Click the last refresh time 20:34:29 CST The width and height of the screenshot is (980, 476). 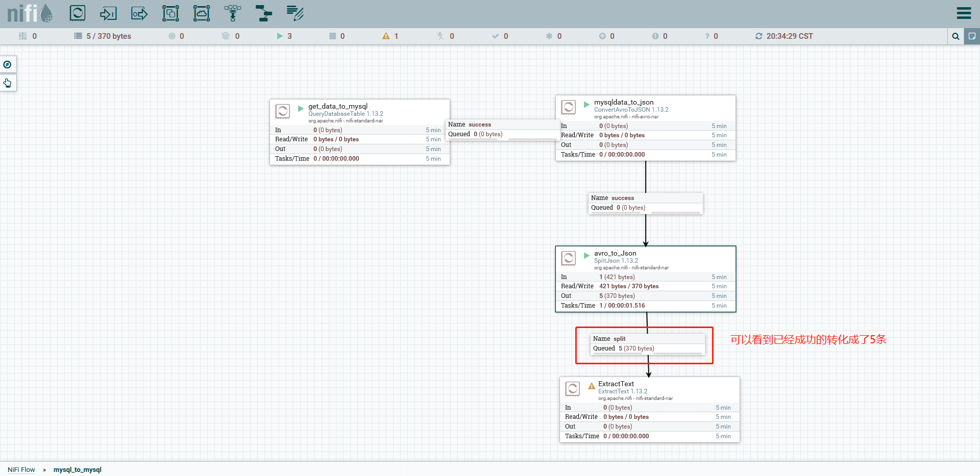pyautogui.click(x=790, y=36)
